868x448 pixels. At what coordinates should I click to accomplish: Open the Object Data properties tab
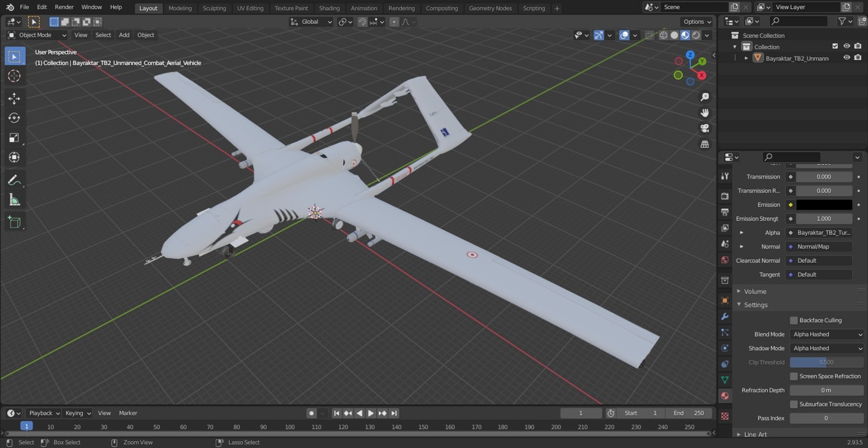tap(725, 380)
